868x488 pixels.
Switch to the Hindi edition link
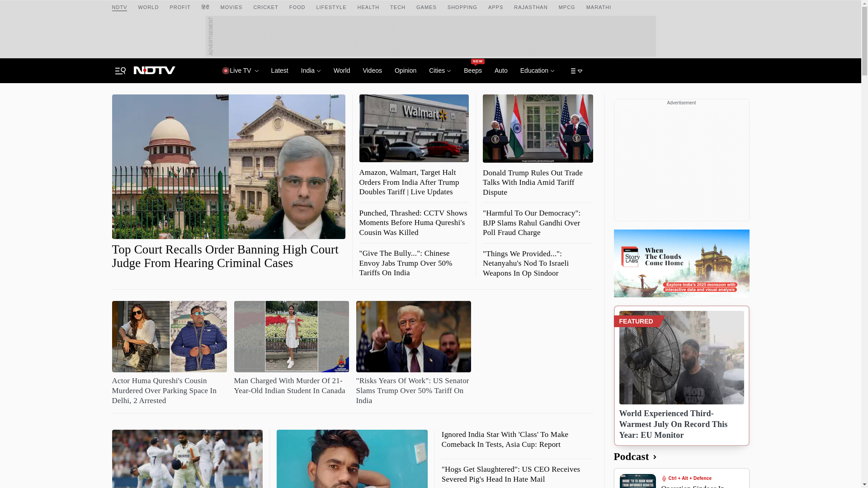point(205,8)
